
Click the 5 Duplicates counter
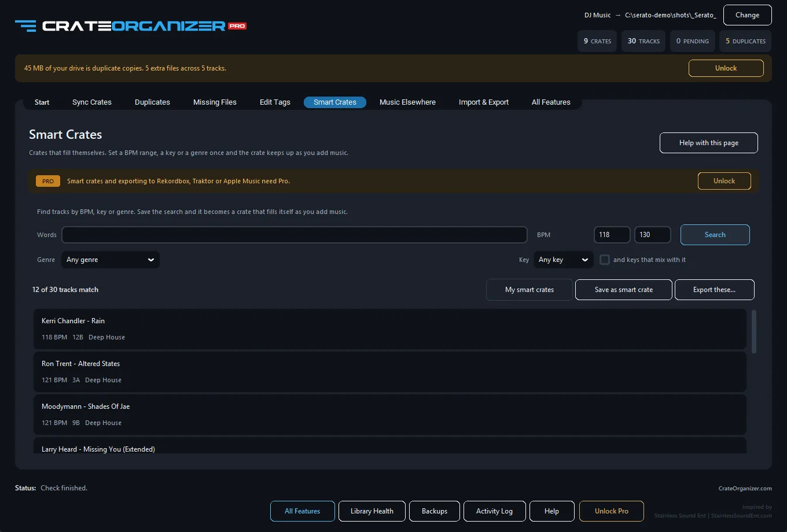pos(745,41)
